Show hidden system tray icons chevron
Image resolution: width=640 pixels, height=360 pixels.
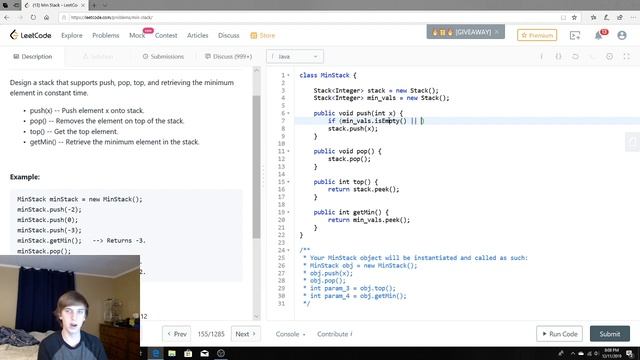coord(572,353)
